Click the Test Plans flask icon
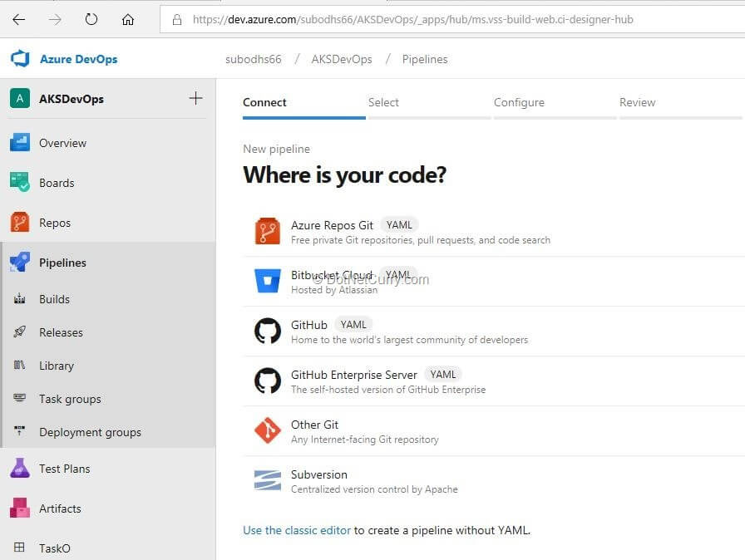The width and height of the screenshot is (745, 560). tap(19, 468)
